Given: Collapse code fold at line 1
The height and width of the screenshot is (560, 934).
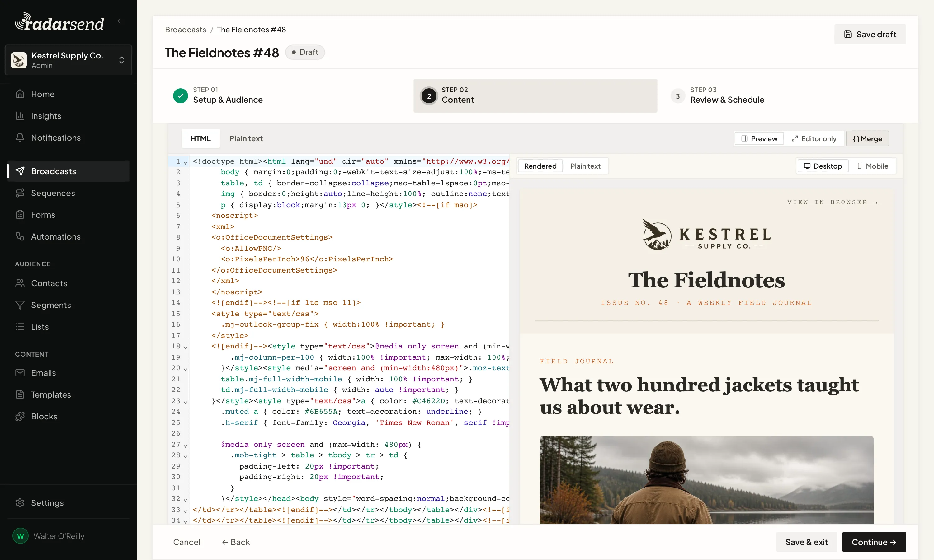Looking at the screenshot, I should coord(185,163).
